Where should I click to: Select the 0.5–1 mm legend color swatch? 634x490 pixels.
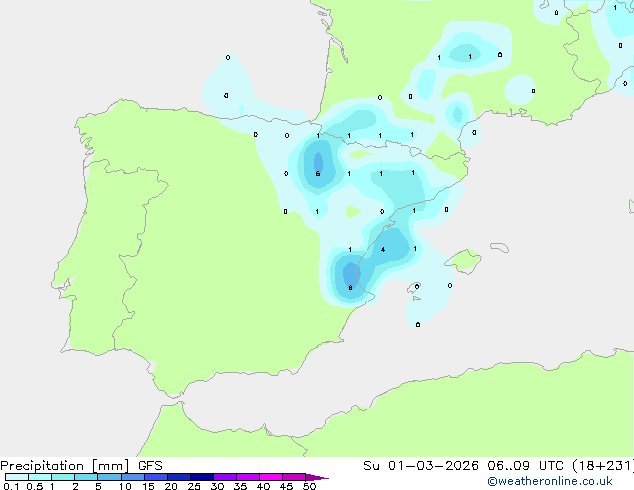40,477
